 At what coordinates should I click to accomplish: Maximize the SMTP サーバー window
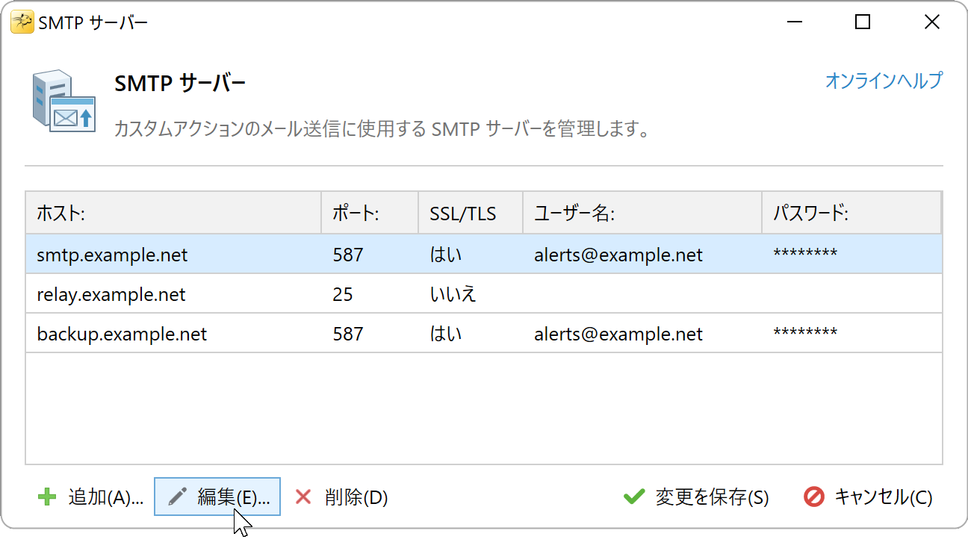tap(863, 22)
